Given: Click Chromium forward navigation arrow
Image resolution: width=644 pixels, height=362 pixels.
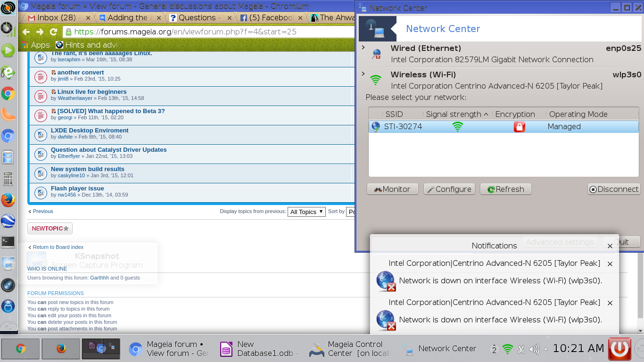Looking at the screenshot, I should (40, 32).
